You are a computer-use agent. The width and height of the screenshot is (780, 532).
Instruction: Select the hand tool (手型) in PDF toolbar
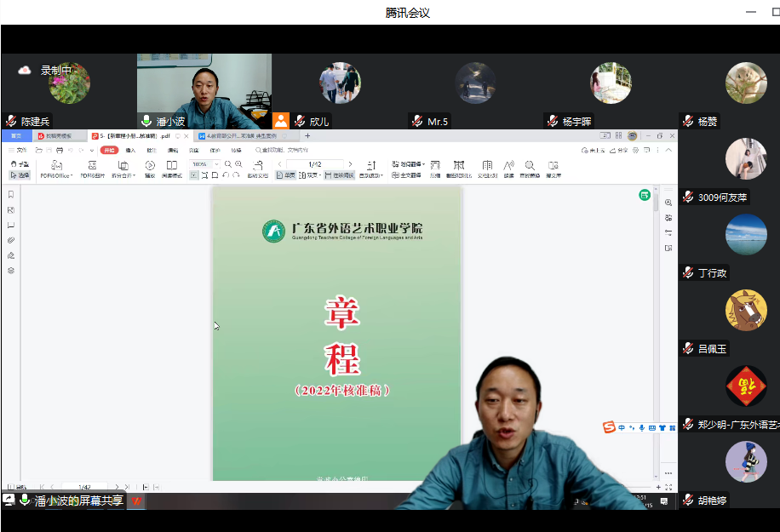pos(20,164)
